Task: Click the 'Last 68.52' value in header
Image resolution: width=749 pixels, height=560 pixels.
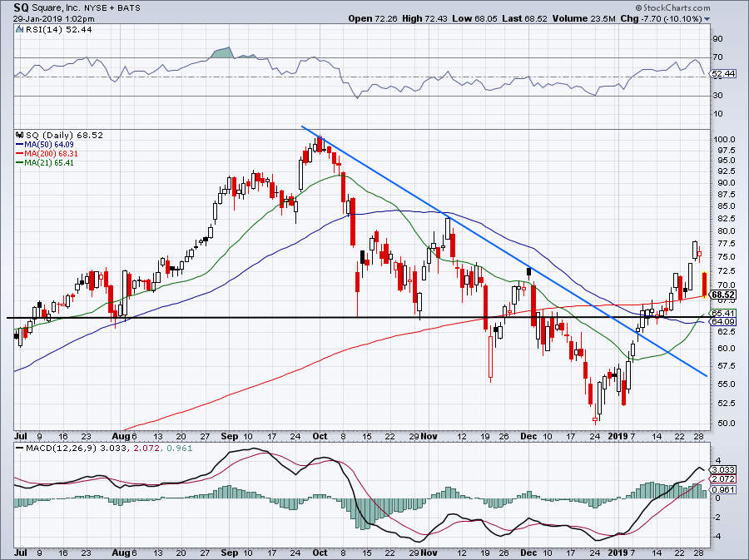Action: point(524,18)
